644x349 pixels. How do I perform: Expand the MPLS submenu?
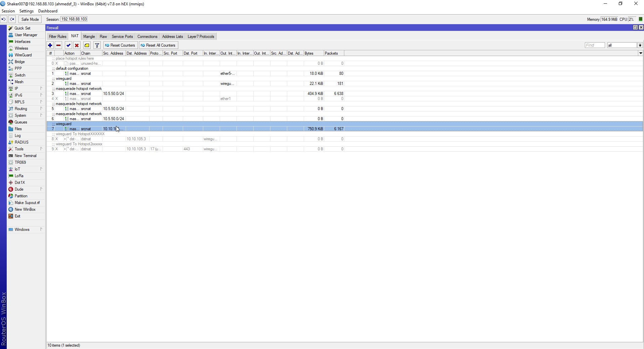(26, 102)
